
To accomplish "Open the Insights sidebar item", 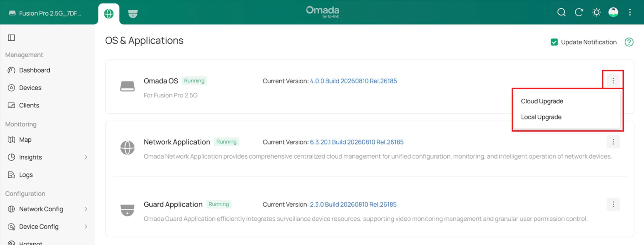I will tap(30, 157).
